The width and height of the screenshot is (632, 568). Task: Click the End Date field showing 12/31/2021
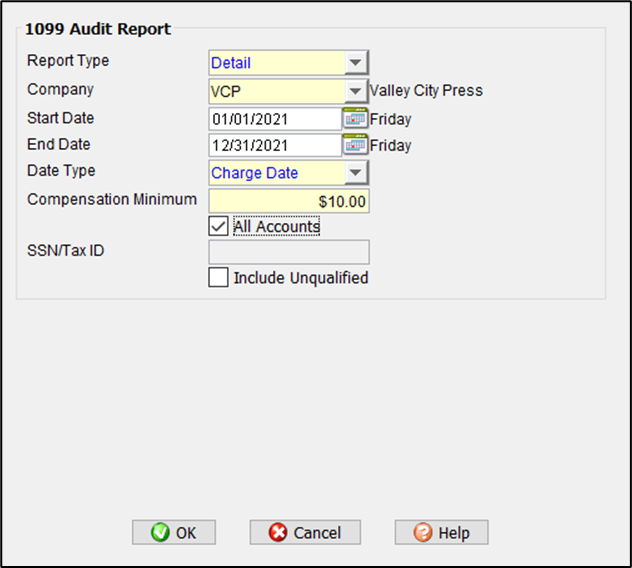click(x=275, y=146)
